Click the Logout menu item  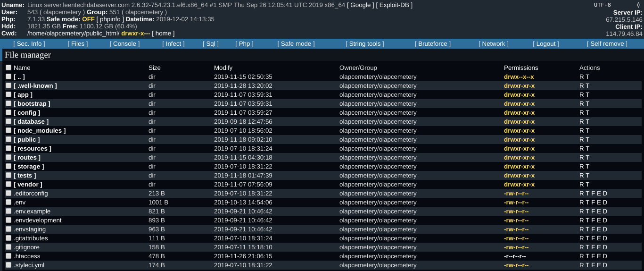(546, 43)
